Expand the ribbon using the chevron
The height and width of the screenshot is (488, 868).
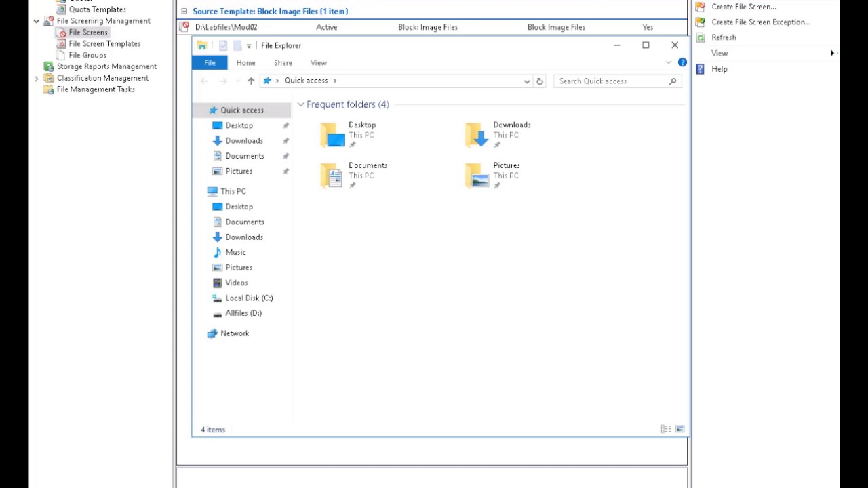point(669,62)
